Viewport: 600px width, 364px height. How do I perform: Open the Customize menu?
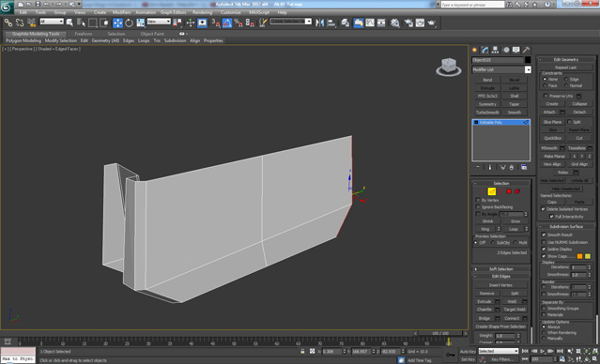click(x=231, y=12)
